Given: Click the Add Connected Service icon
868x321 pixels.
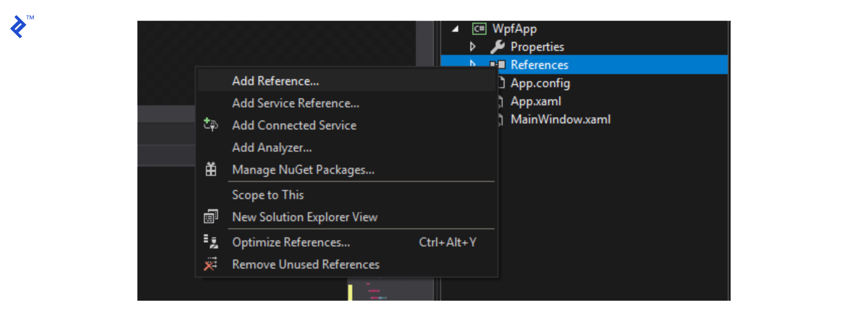Looking at the screenshot, I should click(x=210, y=124).
